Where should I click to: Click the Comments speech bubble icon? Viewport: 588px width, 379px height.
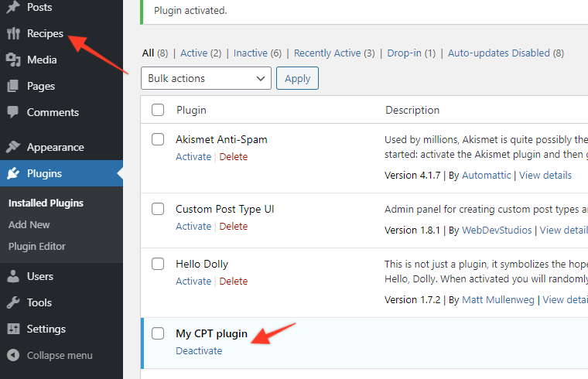pos(13,112)
